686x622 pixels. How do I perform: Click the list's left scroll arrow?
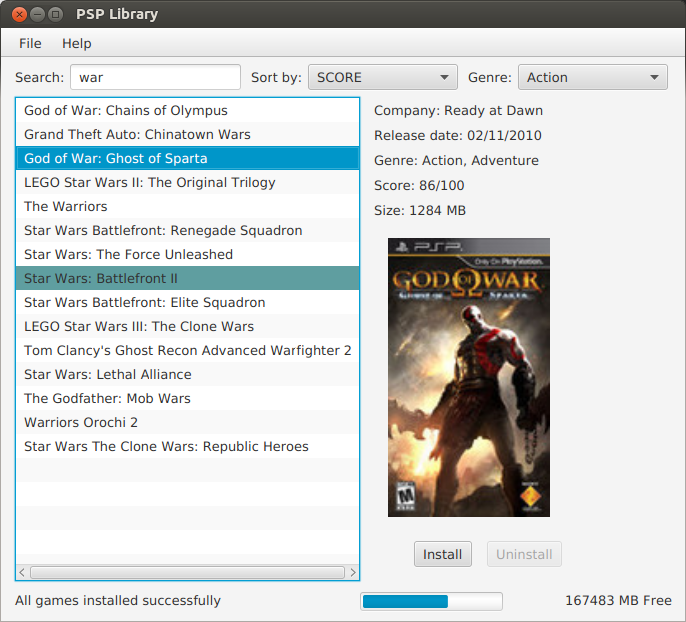coord(22,572)
